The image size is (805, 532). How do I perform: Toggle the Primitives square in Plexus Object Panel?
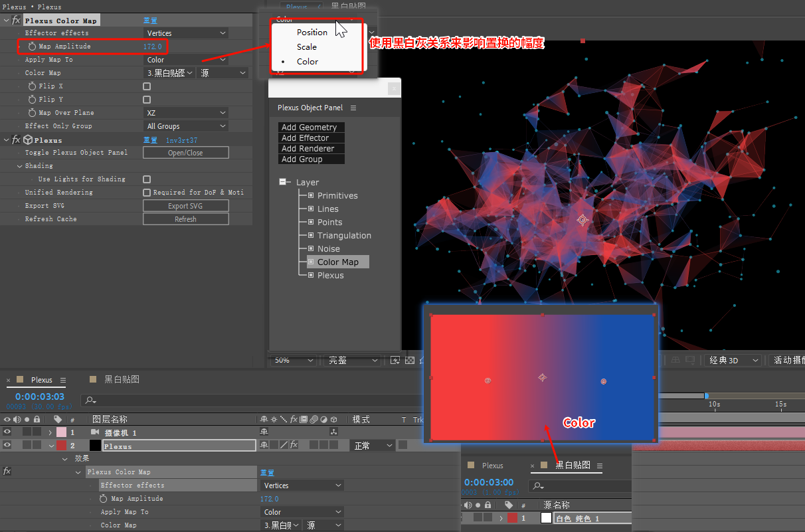tap(311, 195)
